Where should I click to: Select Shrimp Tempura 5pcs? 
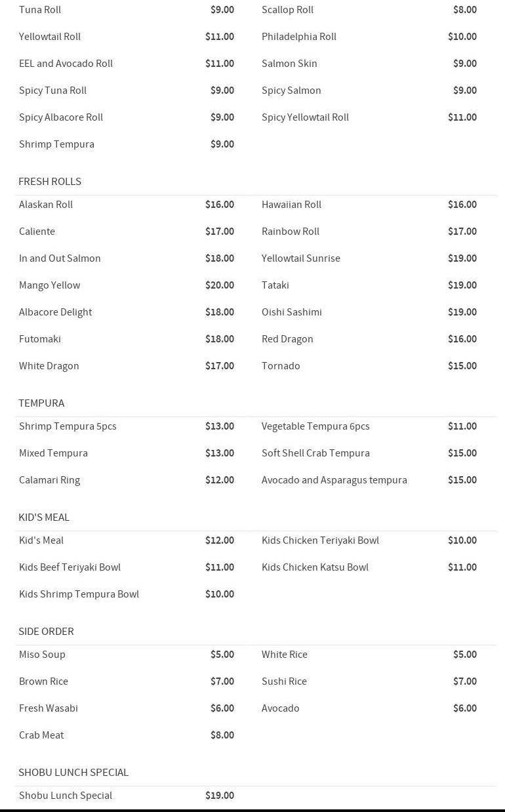(x=68, y=426)
